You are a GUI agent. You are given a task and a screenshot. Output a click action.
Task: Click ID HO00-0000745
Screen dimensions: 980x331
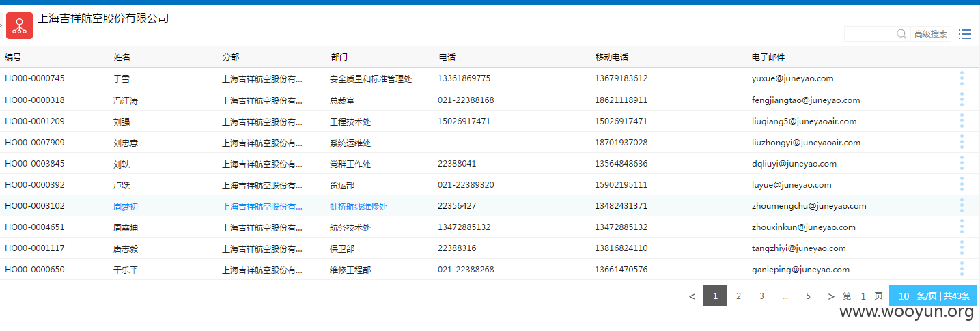click(x=35, y=78)
